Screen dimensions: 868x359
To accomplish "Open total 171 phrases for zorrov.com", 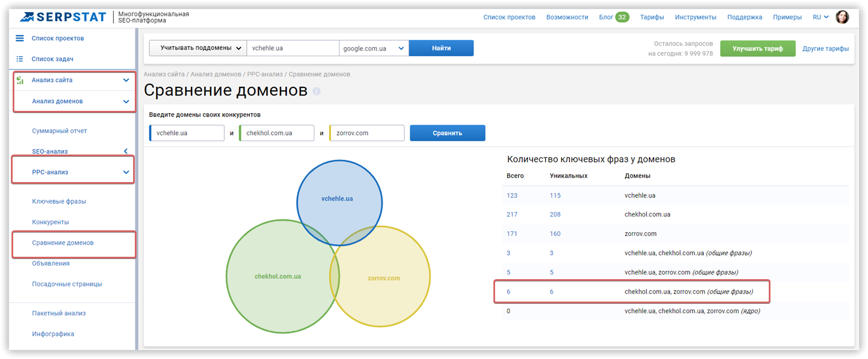I will (512, 234).
